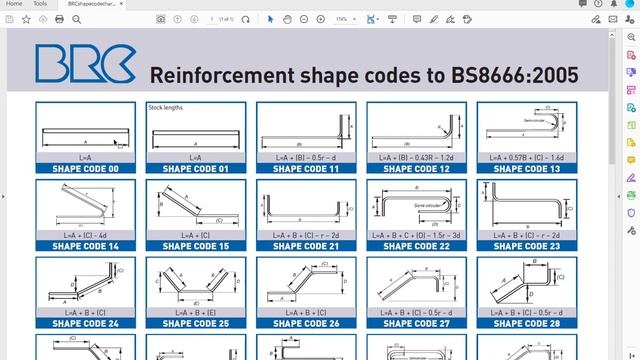This screenshot has width=640, height=360.
Task: Rotate the view with the circular arrow icon
Action: [245, 19]
